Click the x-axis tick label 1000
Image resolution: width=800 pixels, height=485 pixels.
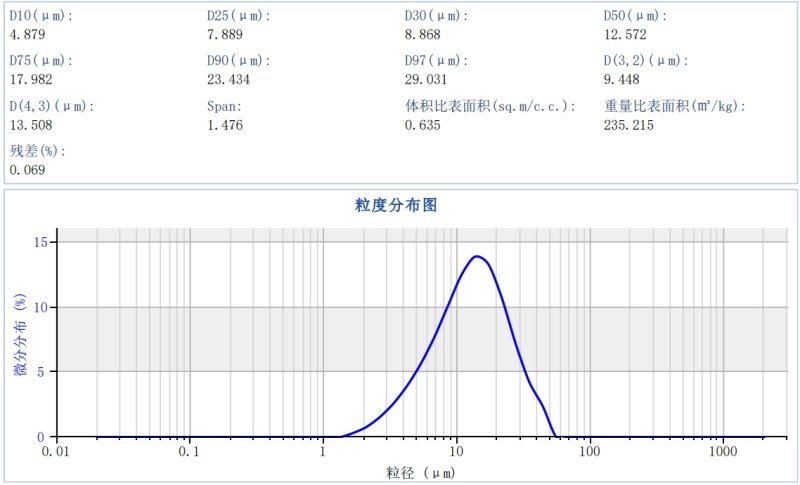(x=722, y=452)
